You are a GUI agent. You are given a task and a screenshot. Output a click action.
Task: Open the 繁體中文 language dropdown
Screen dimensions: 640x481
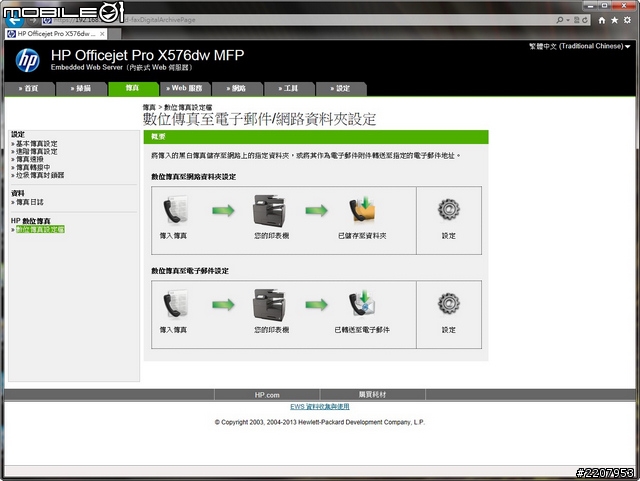pos(580,46)
